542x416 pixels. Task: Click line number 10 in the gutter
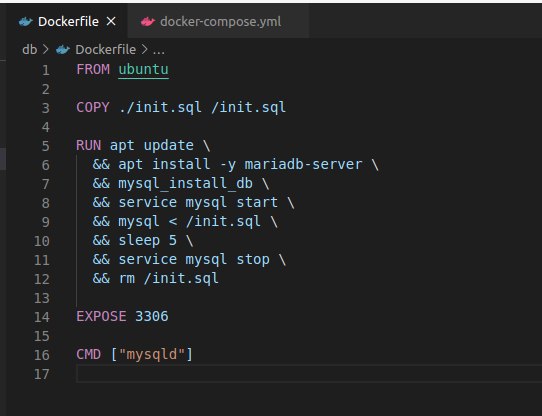(x=42, y=241)
